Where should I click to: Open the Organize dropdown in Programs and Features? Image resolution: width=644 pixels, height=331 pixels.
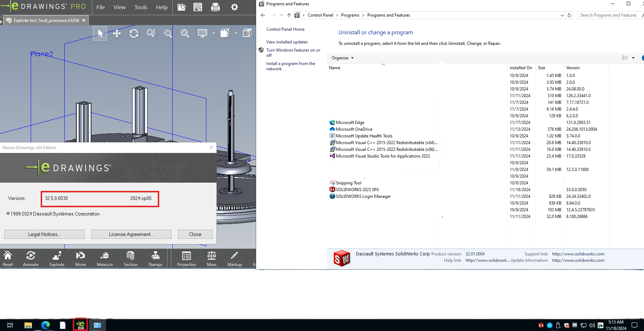[x=342, y=58]
